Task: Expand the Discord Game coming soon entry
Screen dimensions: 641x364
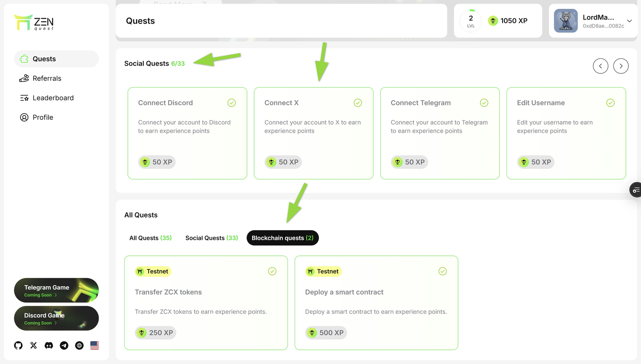Action: coord(56,318)
